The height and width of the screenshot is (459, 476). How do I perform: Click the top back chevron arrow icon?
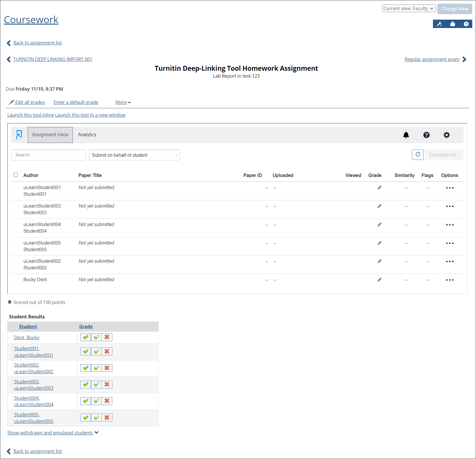(9, 43)
